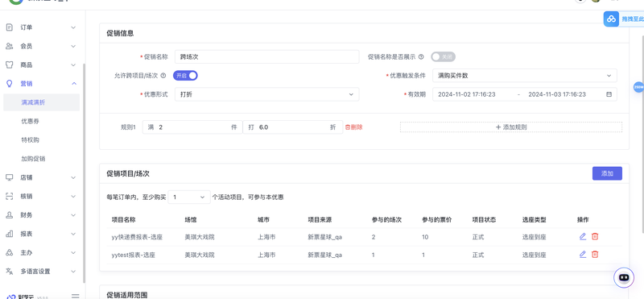Viewport: 644px width, 299px height.
Task: Expand the 财务 menu chevron
Action: [73, 215]
